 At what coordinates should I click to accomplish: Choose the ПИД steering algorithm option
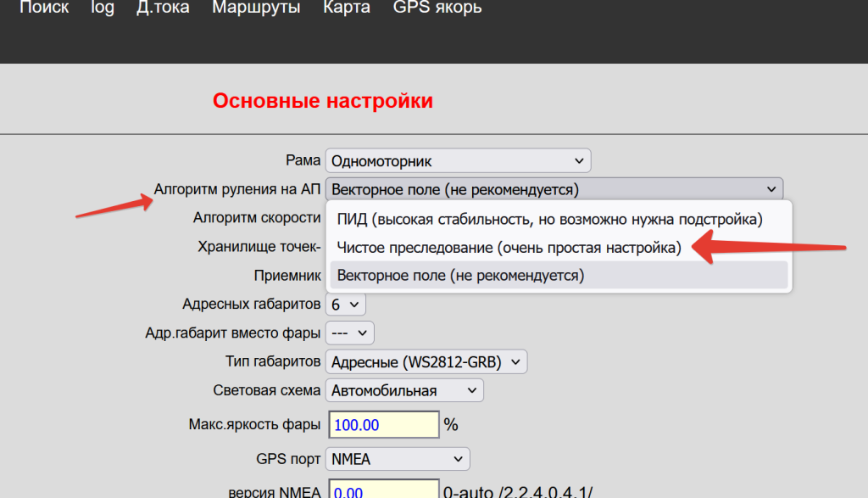click(549, 220)
